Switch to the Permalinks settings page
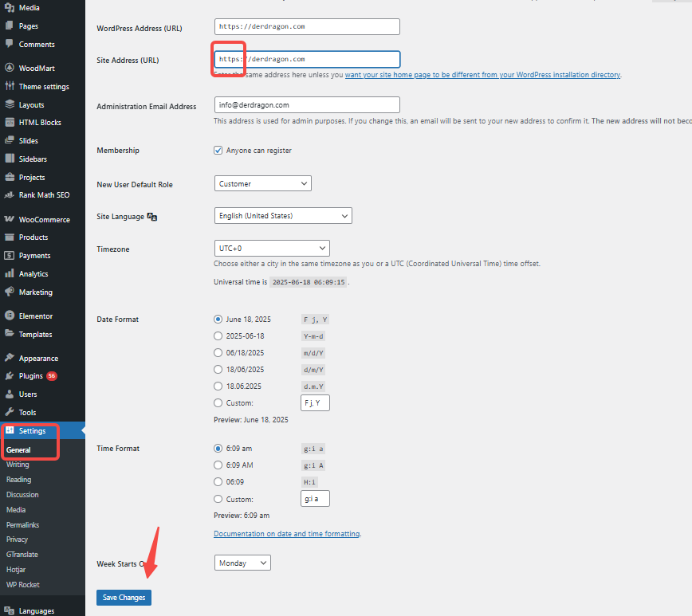The height and width of the screenshot is (616, 692). pos(22,524)
